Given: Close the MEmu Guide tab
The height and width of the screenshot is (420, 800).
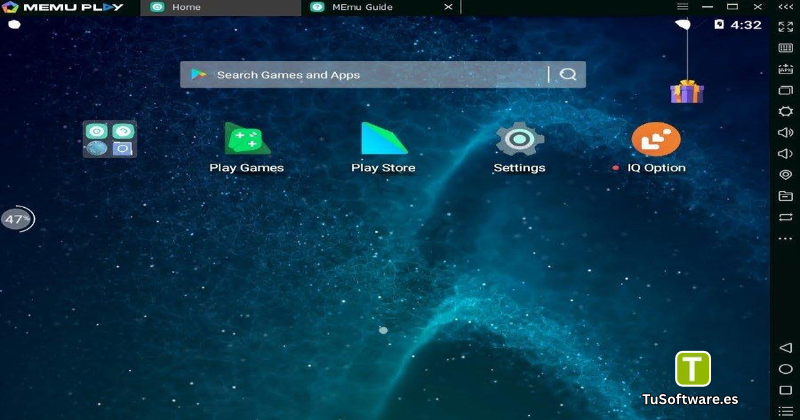Looking at the screenshot, I should [448, 7].
